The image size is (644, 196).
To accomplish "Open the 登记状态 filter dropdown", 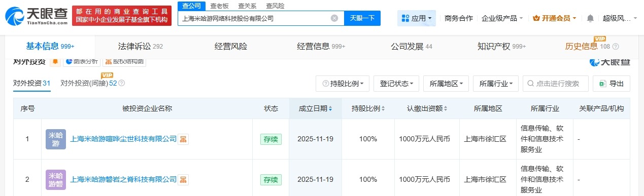I will [396, 84].
